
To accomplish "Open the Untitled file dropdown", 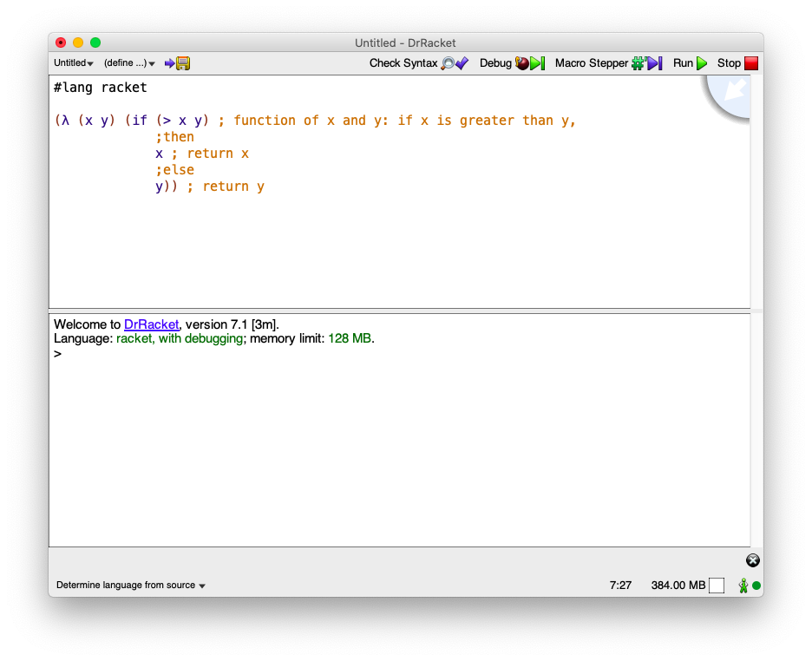I will (x=74, y=63).
